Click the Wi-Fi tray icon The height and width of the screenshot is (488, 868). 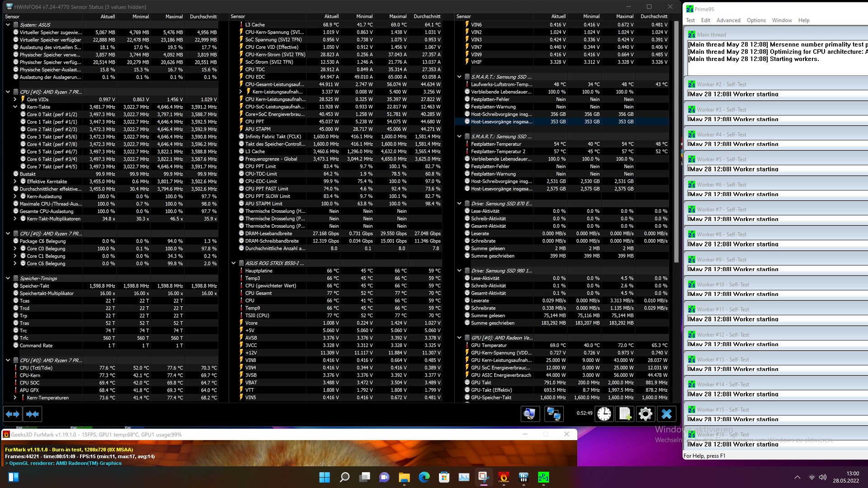811,477
